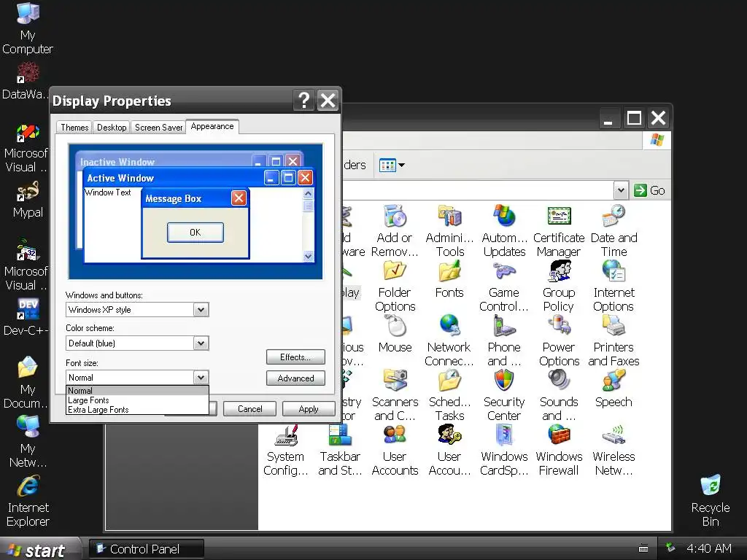Click the Advanced button
This screenshot has width=747, height=560.
pyautogui.click(x=295, y=378)
